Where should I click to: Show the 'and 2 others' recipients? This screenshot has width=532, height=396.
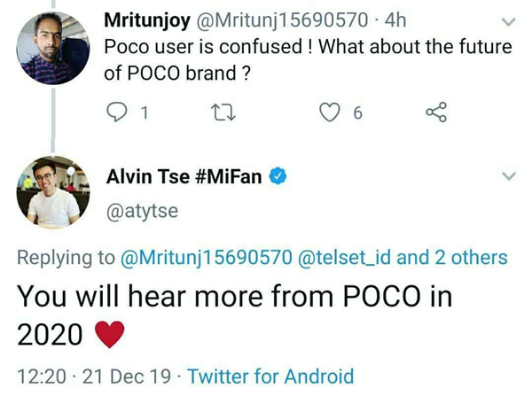452,257
